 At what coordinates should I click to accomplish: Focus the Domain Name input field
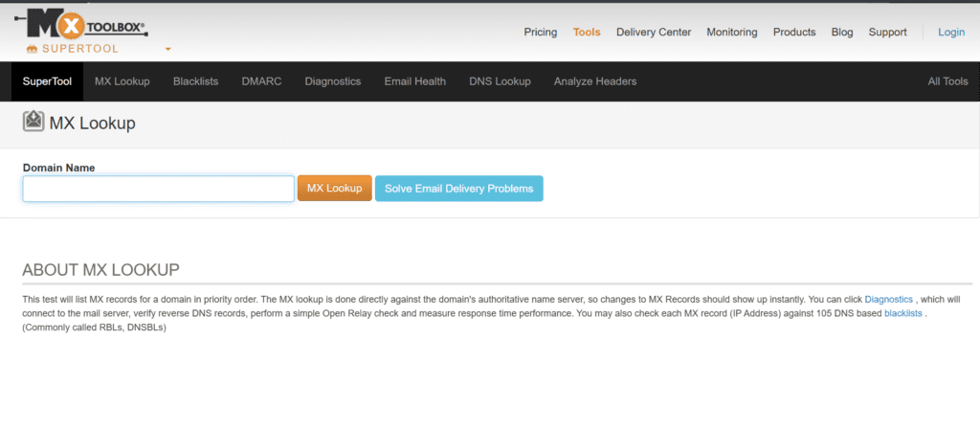click(159, 189)
